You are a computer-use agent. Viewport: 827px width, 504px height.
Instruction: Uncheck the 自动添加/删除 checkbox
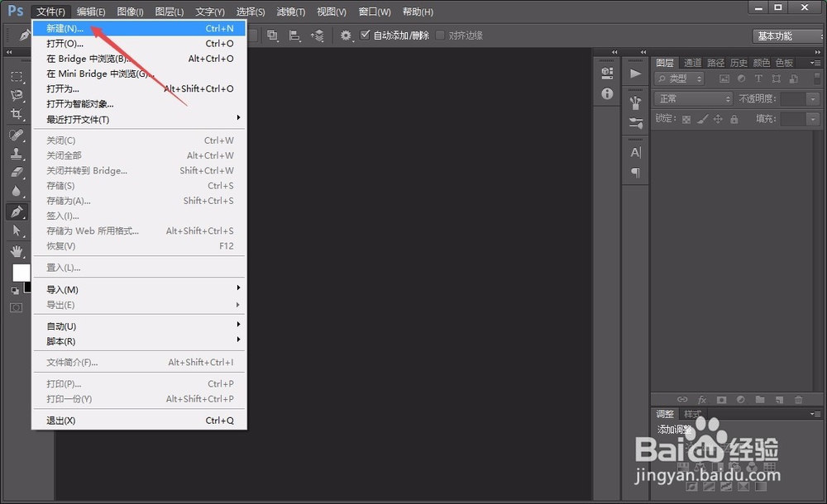(x=366, y=35)
